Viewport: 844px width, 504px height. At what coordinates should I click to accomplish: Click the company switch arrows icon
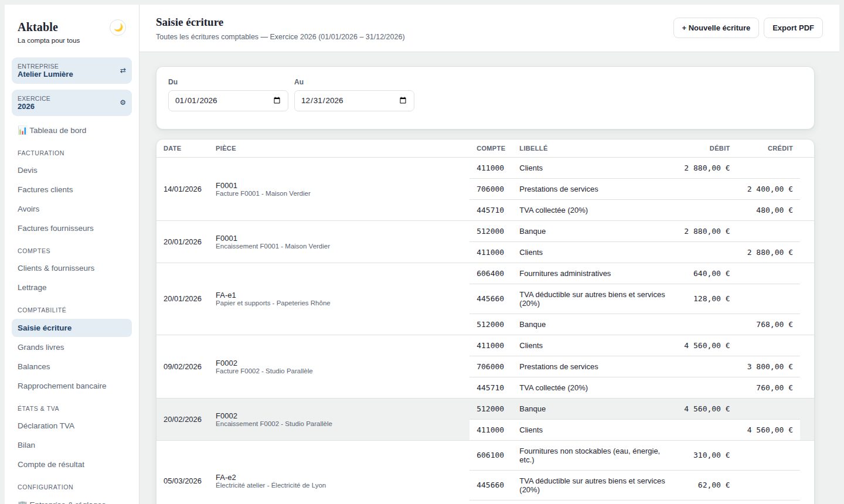point(122,70)
